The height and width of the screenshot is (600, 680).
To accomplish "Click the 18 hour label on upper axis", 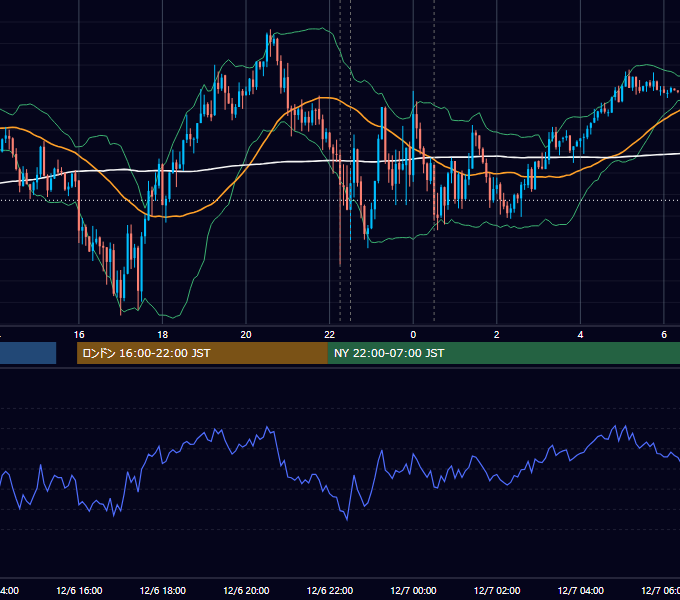I will pyautogui.click(x=162, y=335).
